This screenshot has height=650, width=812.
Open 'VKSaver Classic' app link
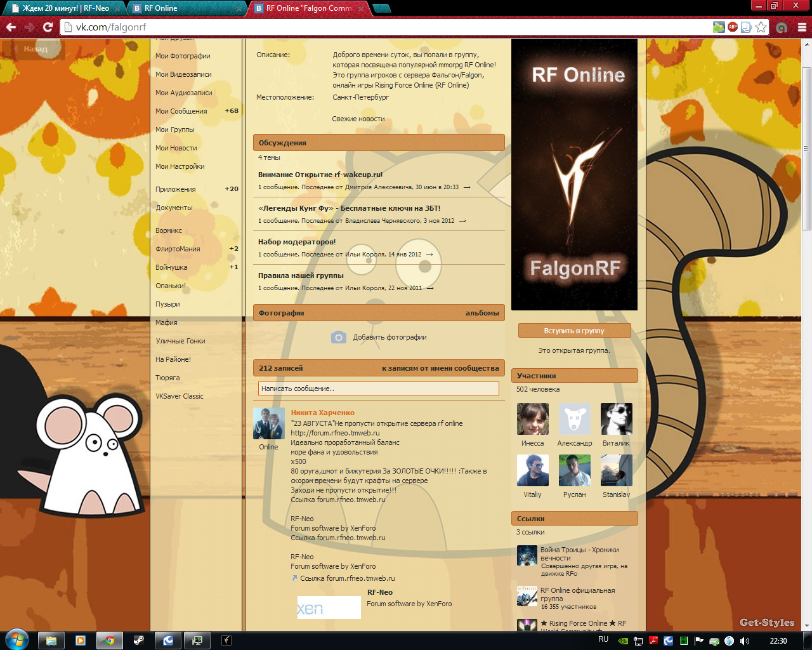click(180, 396)
